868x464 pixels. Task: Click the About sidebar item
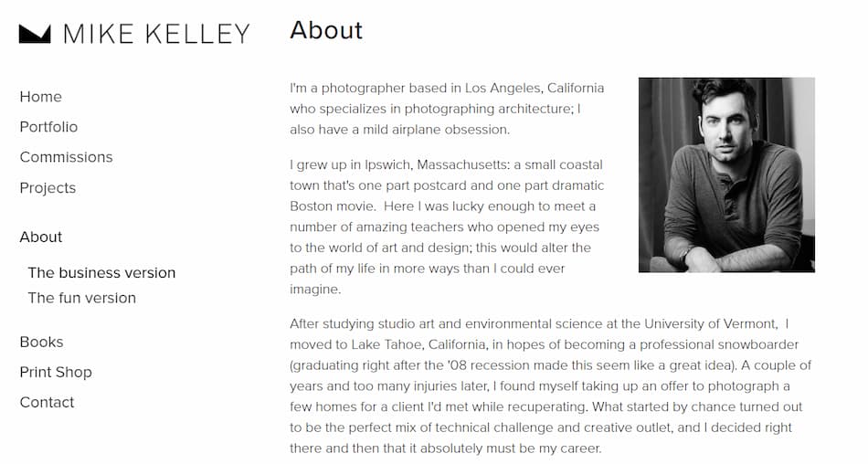41,237
